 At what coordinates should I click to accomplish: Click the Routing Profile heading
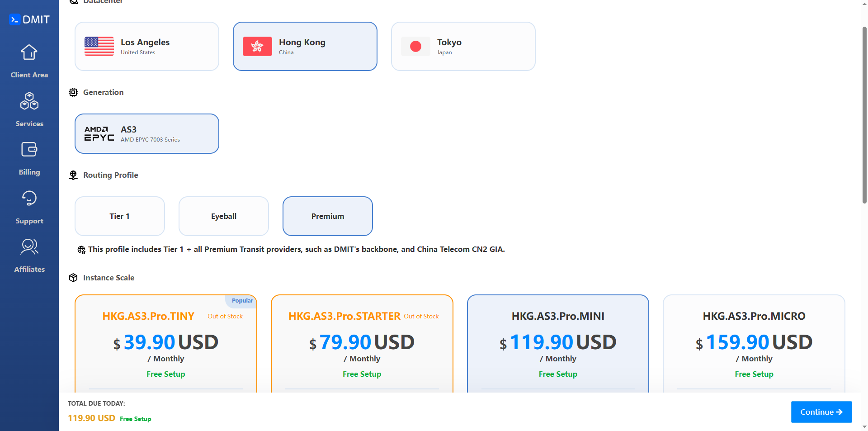click(x=111, y=175)
